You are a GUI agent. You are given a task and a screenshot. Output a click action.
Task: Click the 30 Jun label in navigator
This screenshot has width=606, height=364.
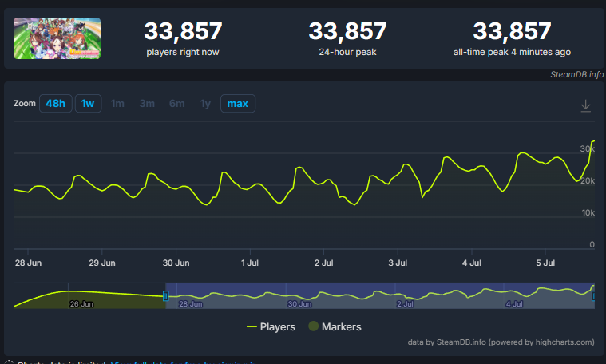pos(299,304)
